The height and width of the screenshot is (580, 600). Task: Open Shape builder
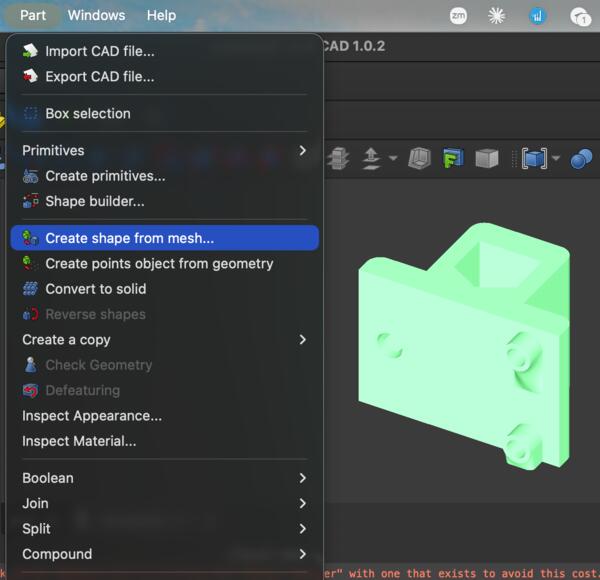165,201
